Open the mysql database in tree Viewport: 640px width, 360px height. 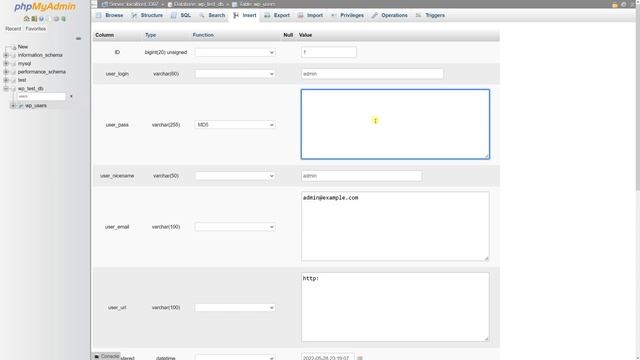click(x=24, y=64)
